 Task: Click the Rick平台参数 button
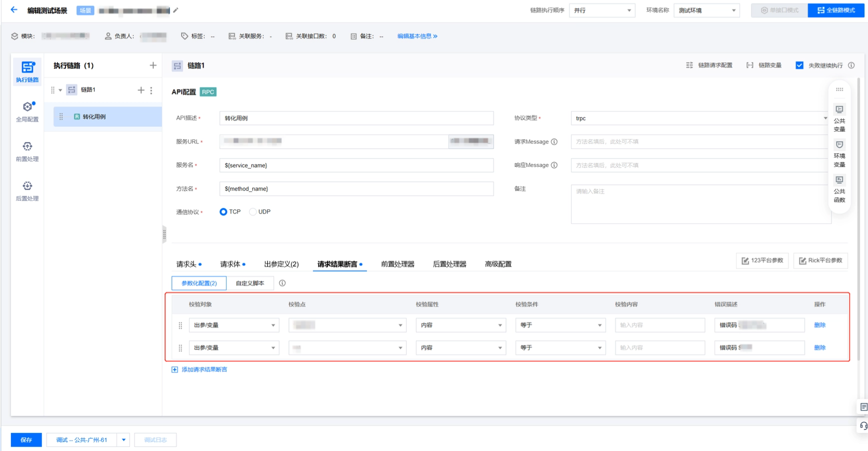(820, 260)
